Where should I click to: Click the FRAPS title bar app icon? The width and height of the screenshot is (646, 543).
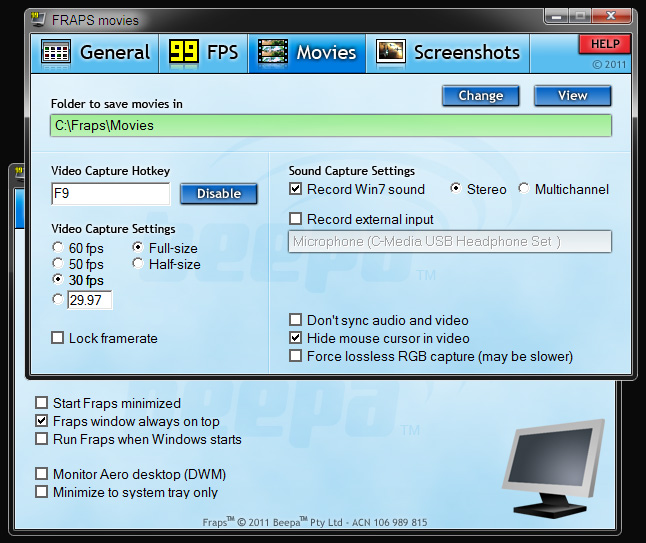38,19
